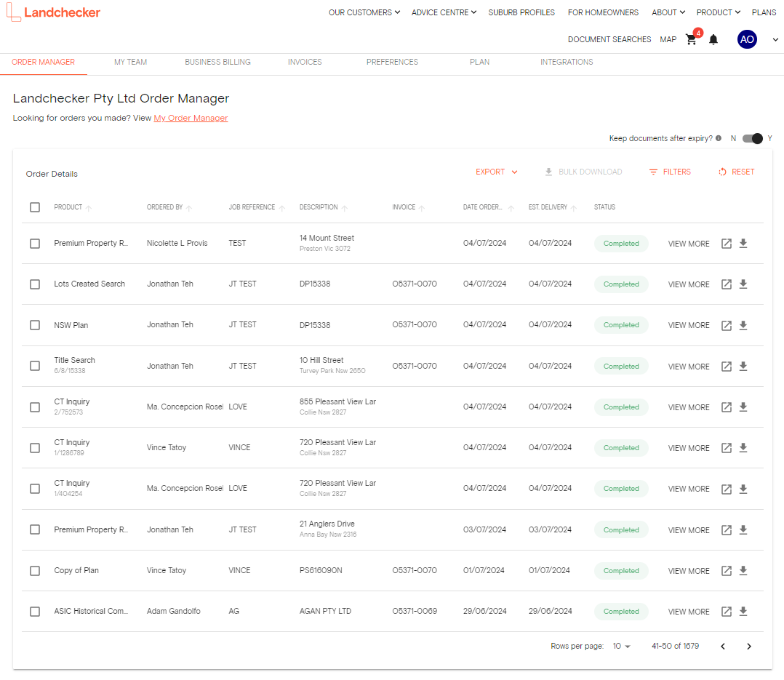Switch to the Preferences tab
Viewport: 784px width, 680px height.
pyautogui.click(x=392, y=62)
